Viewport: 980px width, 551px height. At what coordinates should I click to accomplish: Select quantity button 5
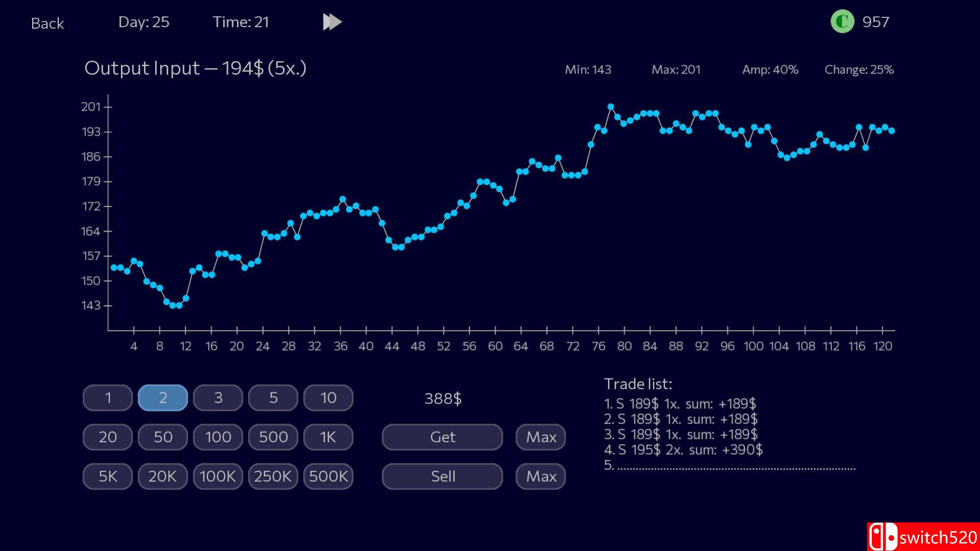(273, 397)
